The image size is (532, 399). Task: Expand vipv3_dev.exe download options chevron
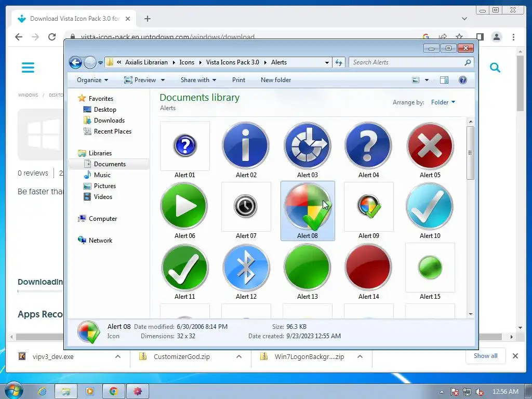tap(118, 356)
